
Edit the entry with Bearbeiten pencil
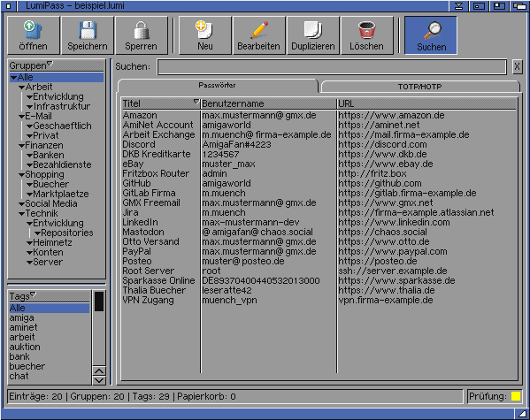259,35
